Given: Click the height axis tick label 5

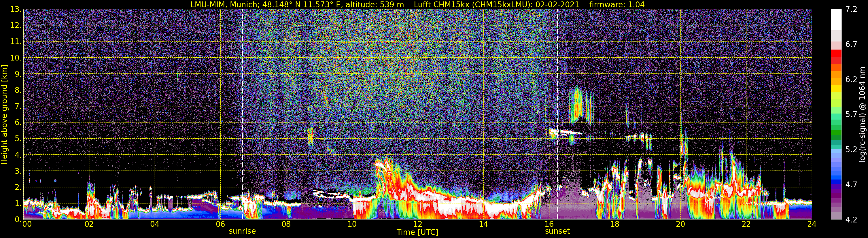Looking at the screenshot, I should point(18,139).
